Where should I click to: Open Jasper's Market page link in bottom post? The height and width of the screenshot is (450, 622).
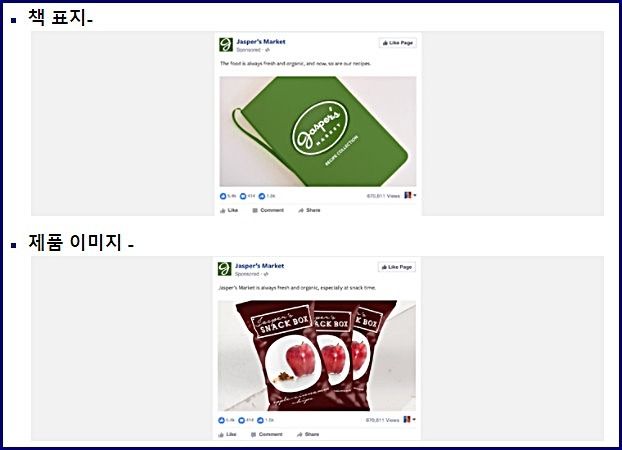pos(259,266)
